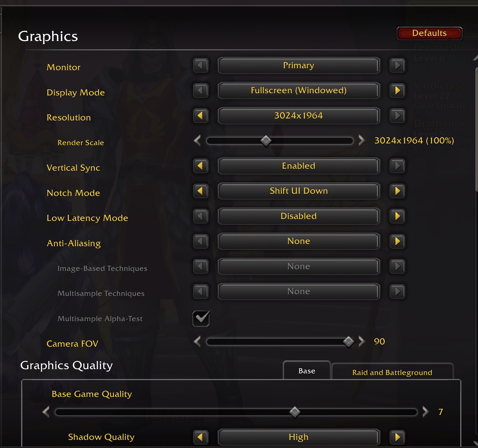
Task: Click the Render Scale label
Action: tap(81, 143)
